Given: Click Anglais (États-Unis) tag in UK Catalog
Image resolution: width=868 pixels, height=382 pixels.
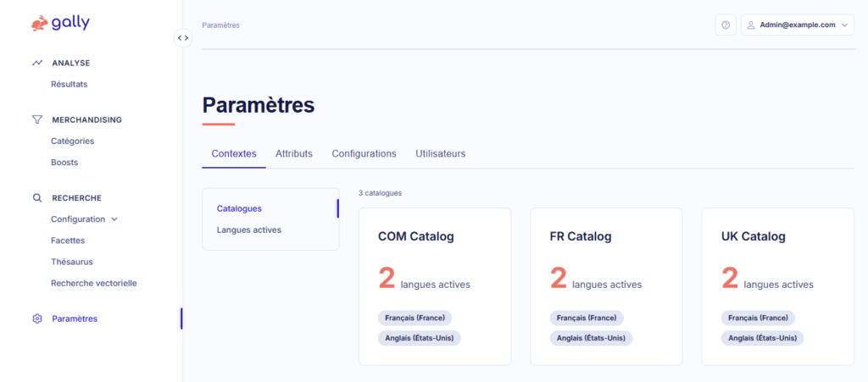Looking at the screenshot, I should (x=763, y=337).
